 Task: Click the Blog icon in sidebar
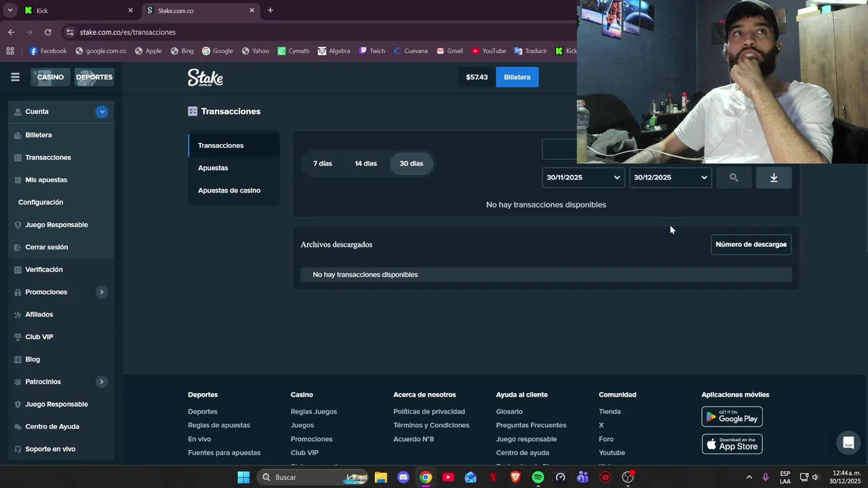[x=18, y=359]
